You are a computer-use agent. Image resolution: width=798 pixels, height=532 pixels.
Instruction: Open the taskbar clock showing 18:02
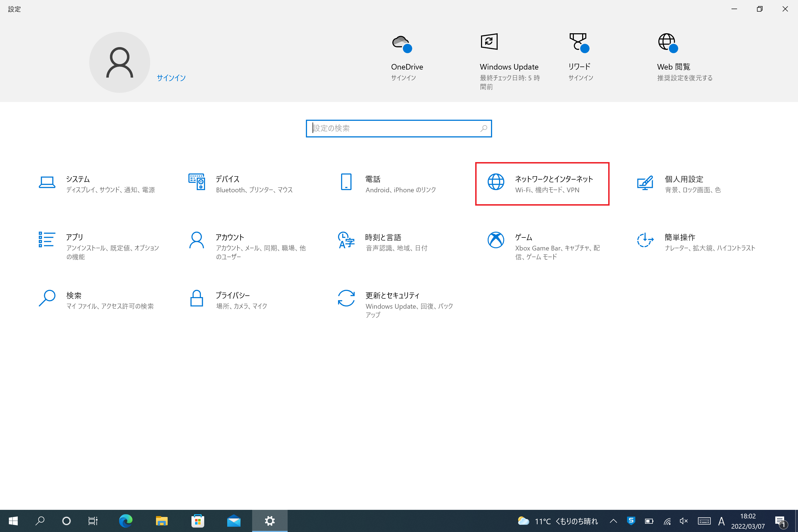(748, 521)
